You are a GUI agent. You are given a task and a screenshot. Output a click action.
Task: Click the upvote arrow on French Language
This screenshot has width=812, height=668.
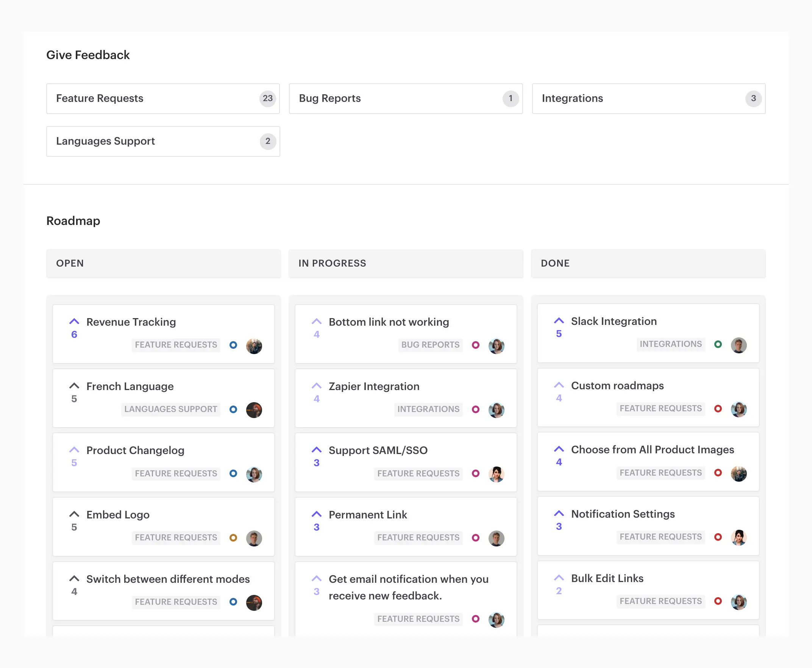click(x=73, y=386)
